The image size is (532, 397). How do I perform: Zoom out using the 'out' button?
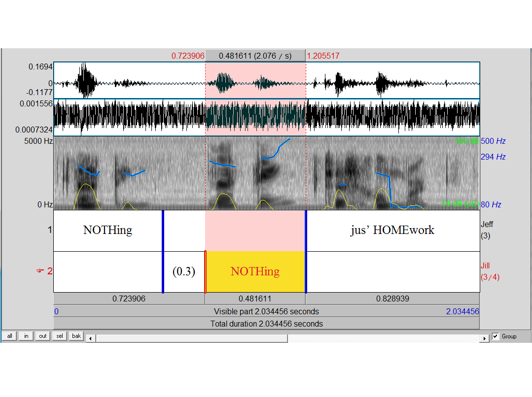tap(43, 336)
